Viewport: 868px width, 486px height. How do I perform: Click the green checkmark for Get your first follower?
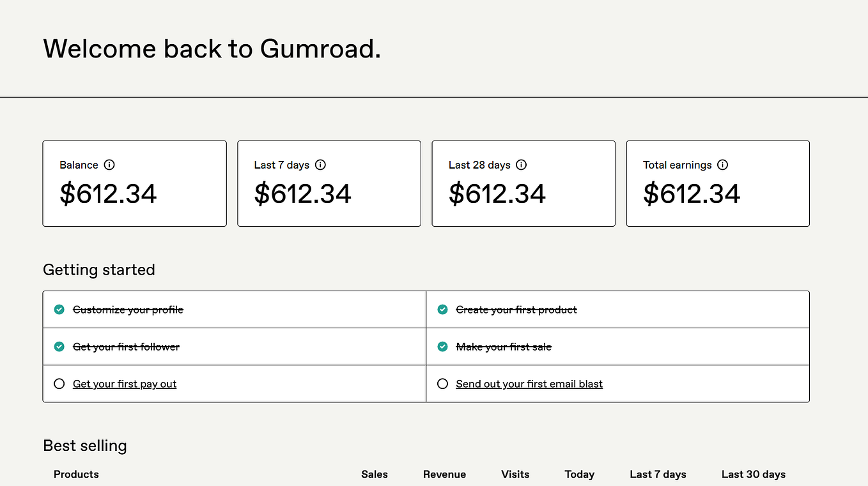(x=59, y=347)
